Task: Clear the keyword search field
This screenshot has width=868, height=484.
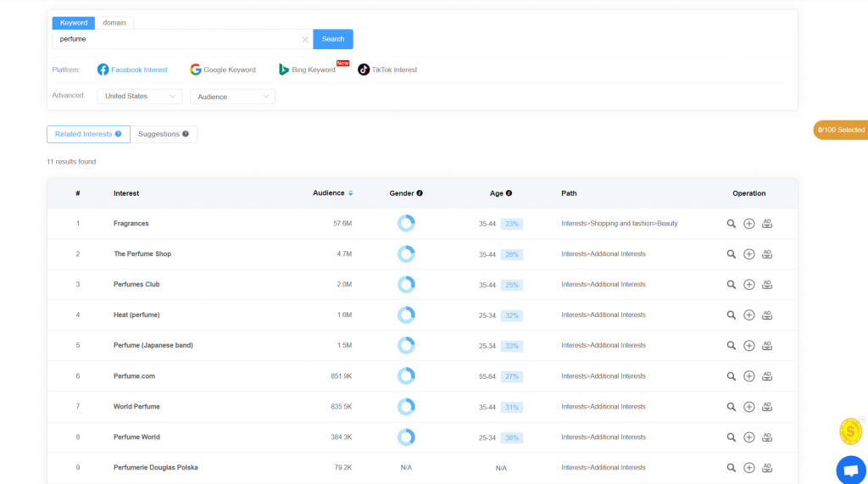Action: coord(304,39)
